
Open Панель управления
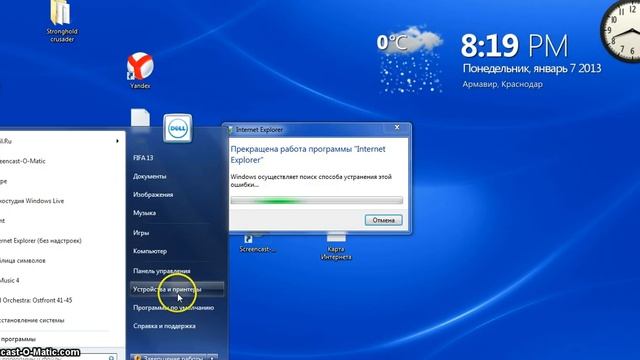click(162, 271)
